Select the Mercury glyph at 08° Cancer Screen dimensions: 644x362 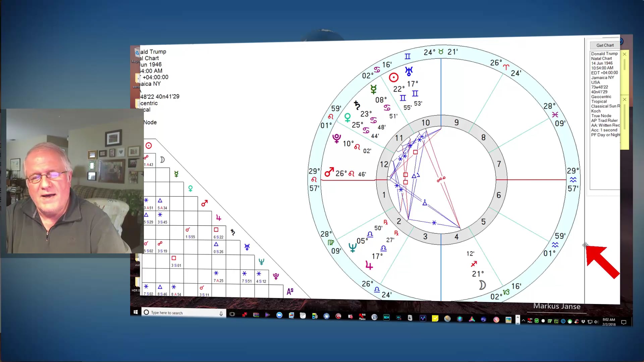373,89
